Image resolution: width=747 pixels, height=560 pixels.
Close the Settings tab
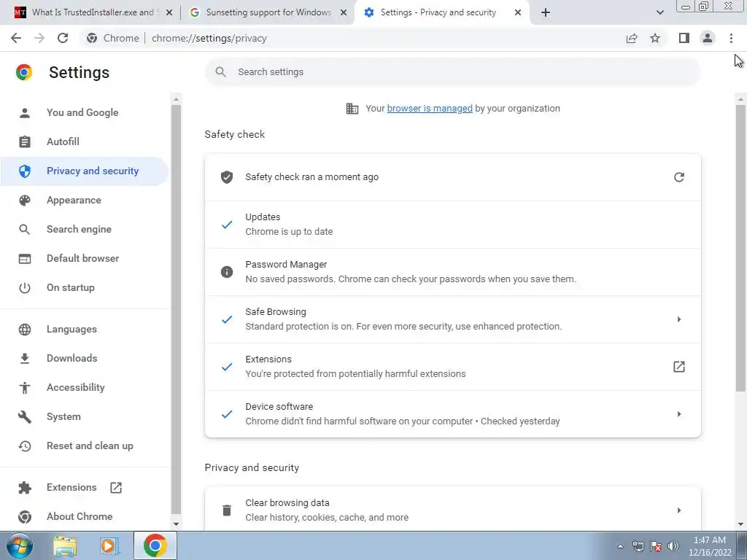518,12
